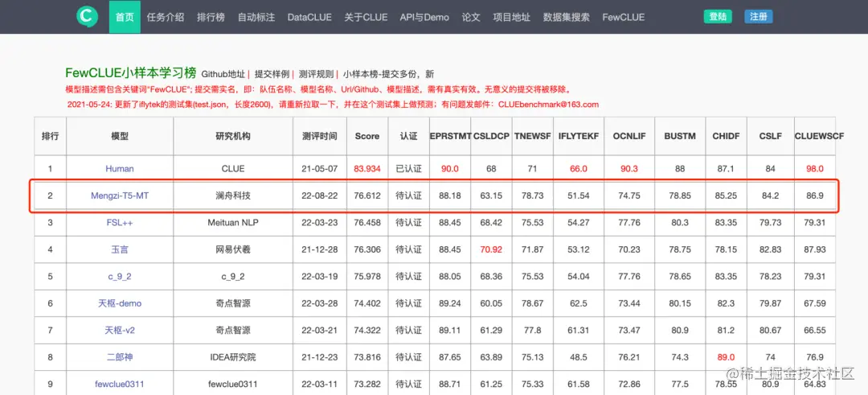The width and height of the screenshot is (868, 395).
Task: Click the CSLF column header
Action: [770, 136]
